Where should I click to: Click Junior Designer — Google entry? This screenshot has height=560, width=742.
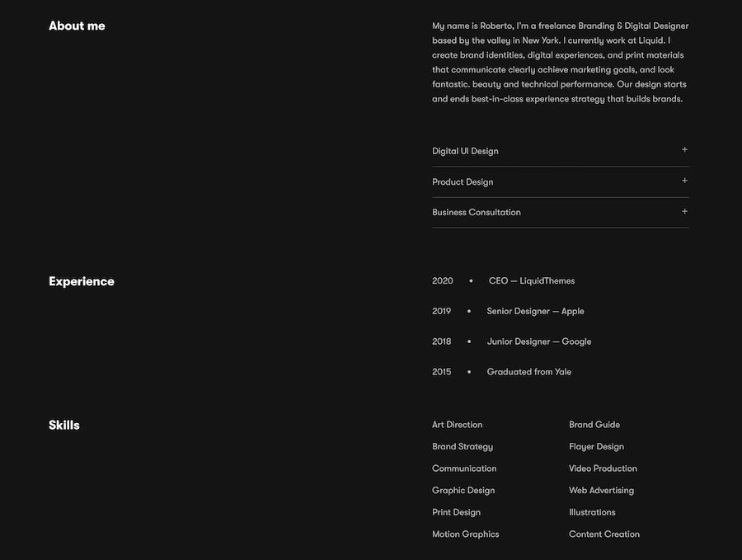(x=538, y=341)
